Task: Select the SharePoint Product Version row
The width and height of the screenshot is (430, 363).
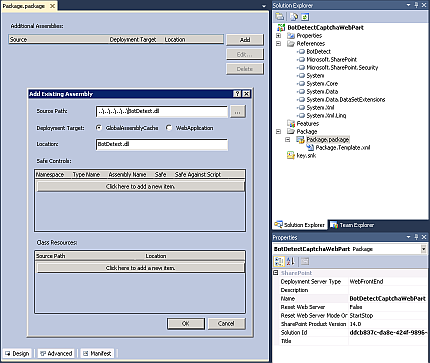Action: pos(354,324)
